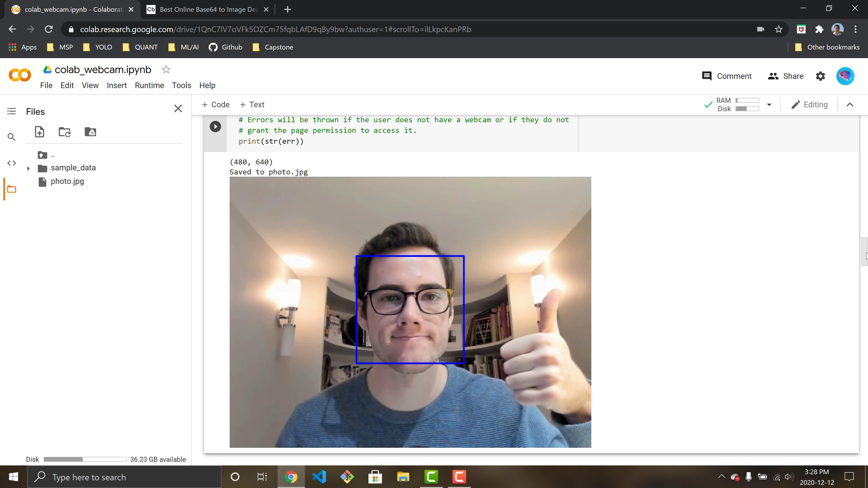The height and width of the screenshot is (488, 868).
Task: Expand the sample_data folder
Action: point(28,168)
